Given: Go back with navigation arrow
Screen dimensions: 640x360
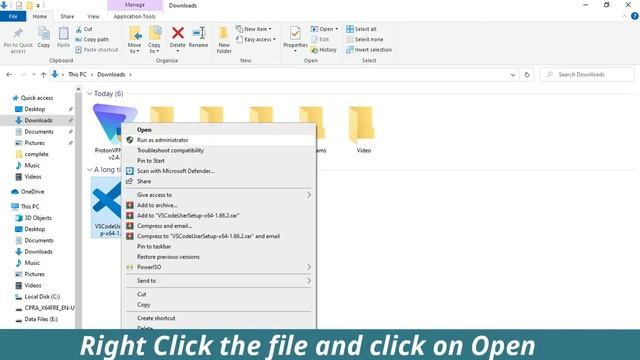Looking at the screenshot, I should click(9, 75).
